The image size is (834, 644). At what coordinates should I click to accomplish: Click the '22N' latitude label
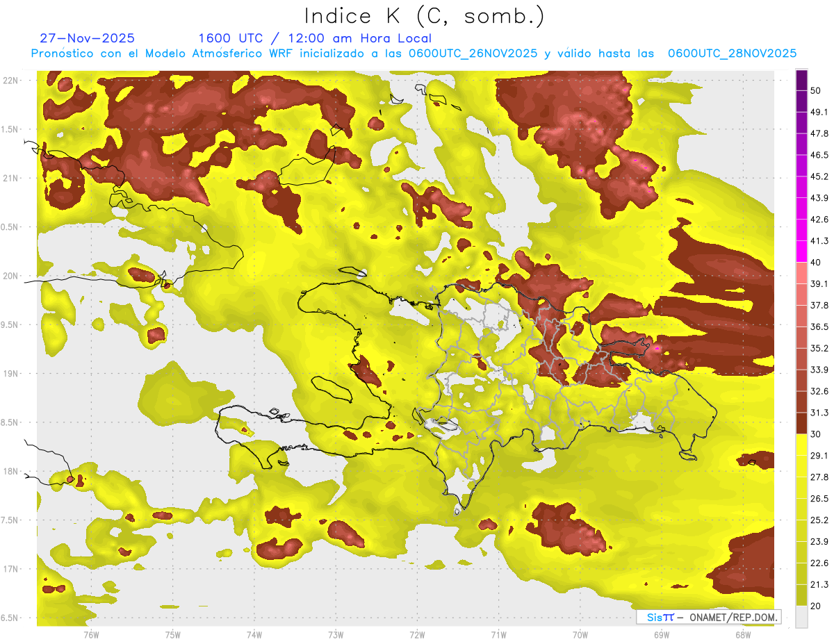[10, 80]
